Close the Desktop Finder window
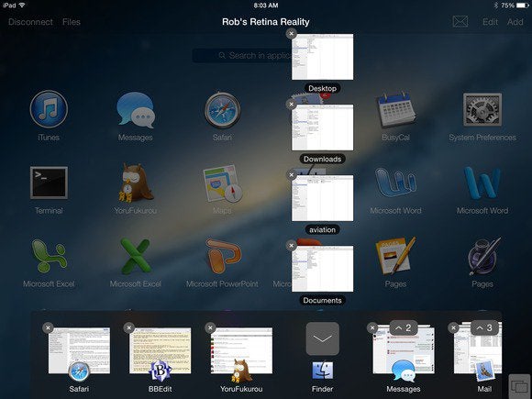The width and height of the screenshot is (532, 399). [291, 34]
